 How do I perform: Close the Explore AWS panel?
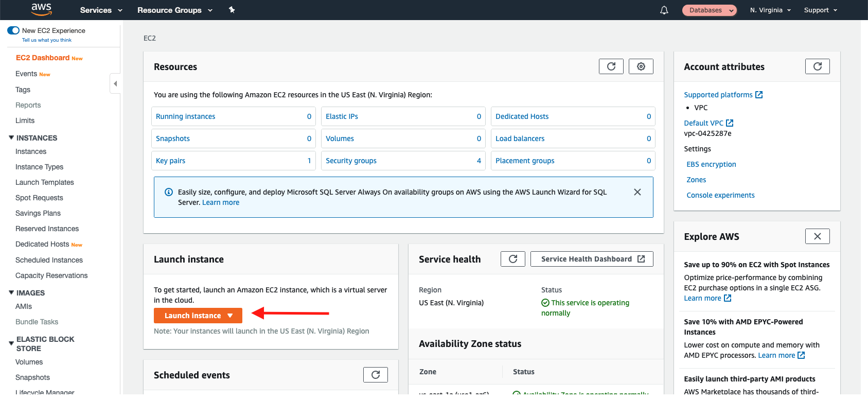tap(818, 236)
